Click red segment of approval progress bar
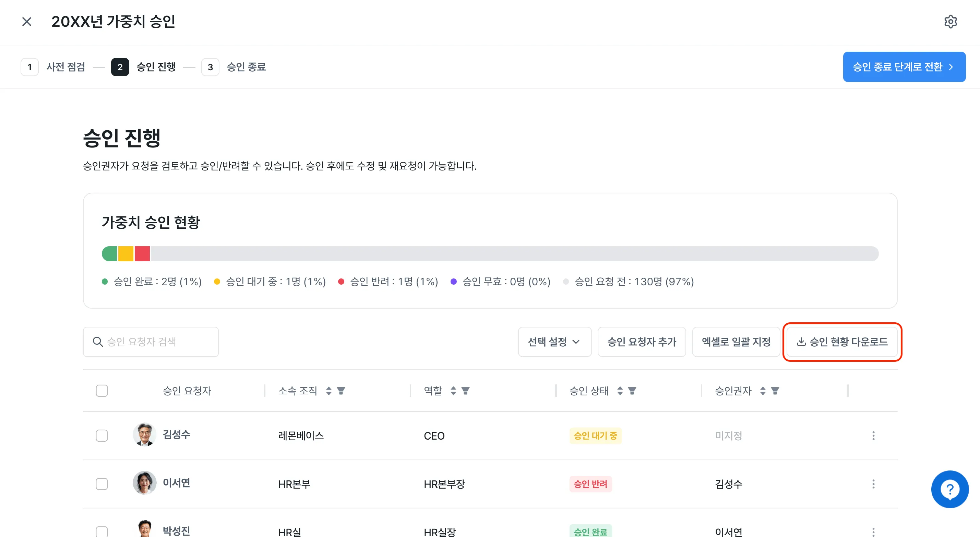The image size is (980, 537). coord(142,254)
